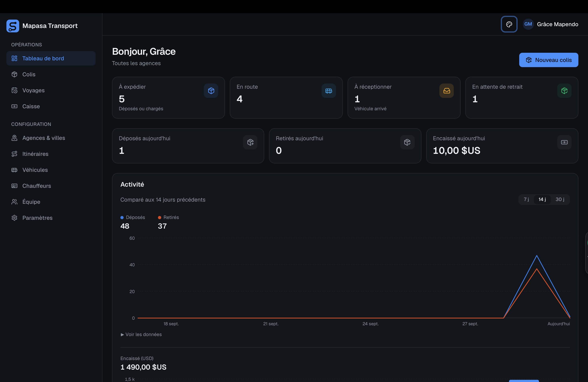Click the À expédier box icon

coord(211,91)
